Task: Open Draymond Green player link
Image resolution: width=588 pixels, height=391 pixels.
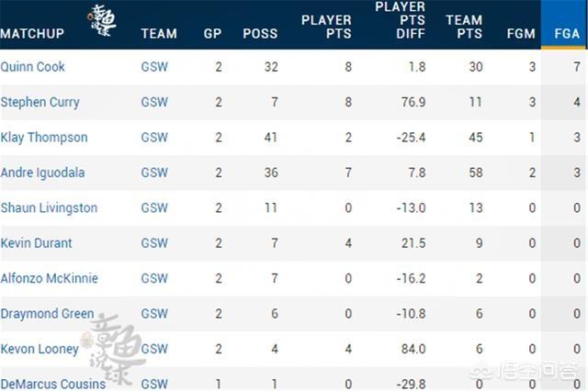Action: click(x=47, y=314)
